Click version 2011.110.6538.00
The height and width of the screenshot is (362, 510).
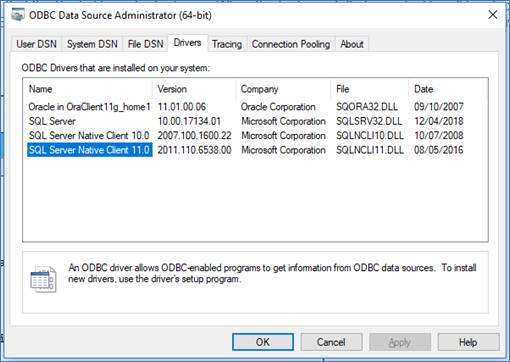coord(194,150)
